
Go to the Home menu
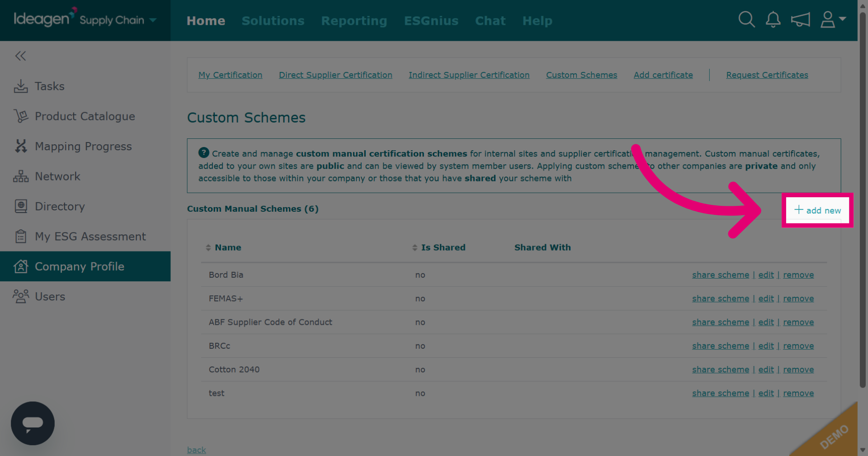[206, 21]
